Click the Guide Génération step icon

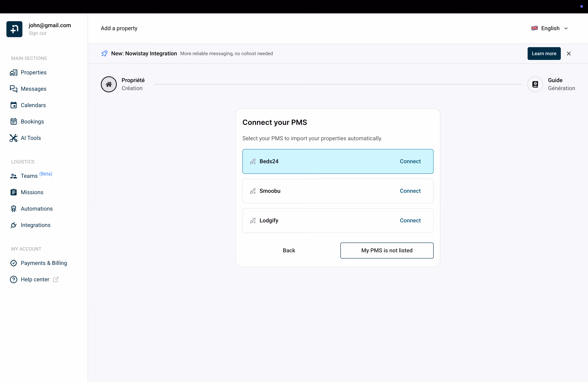tap(535, 84)
